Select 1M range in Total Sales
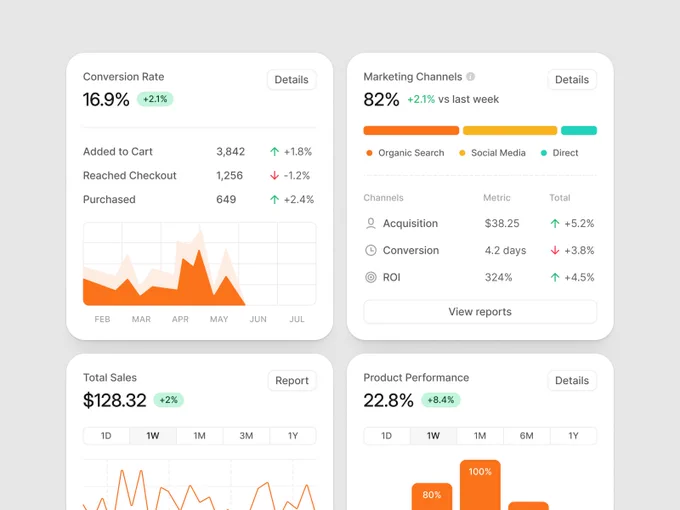 pyautogui.click(x=199, y=436)
